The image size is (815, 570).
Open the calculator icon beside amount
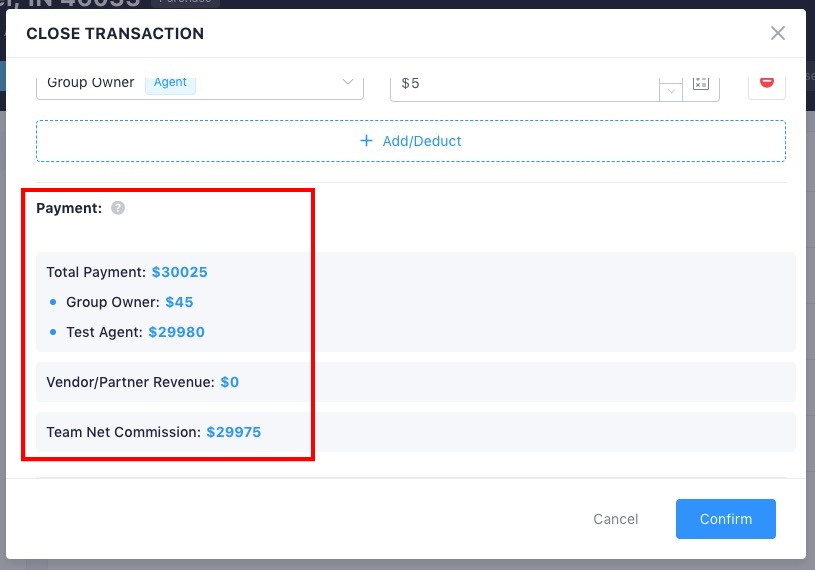coord(701,83)
